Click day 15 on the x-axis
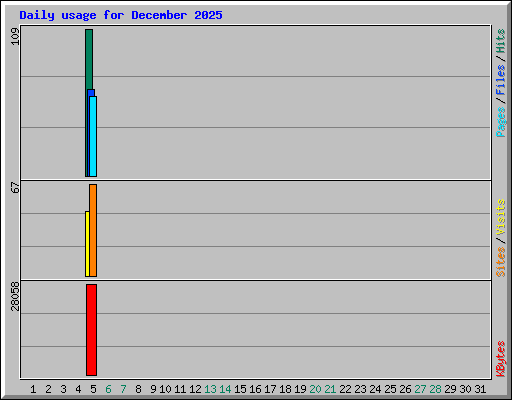Image resolution: width=512 pixels, height=400 pixels. pos(240,389)
